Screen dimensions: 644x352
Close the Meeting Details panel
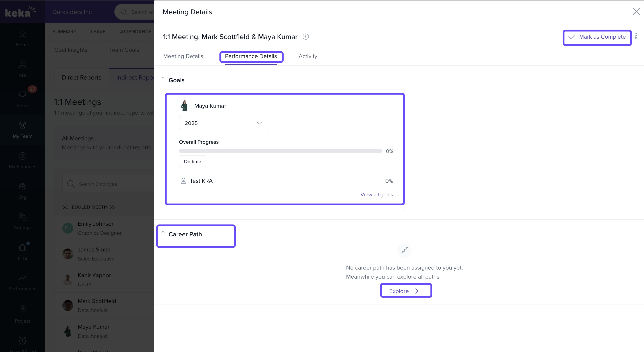click(636, 12)
